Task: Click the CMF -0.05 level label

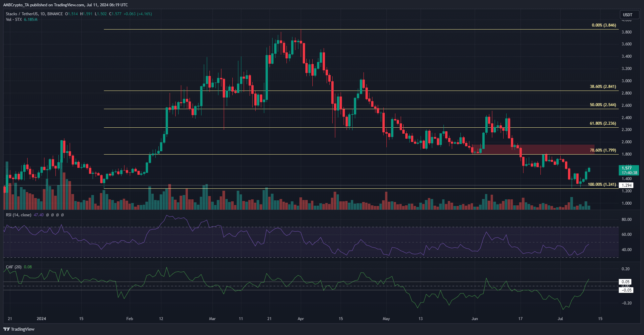Action: click(x=626, y=290)
